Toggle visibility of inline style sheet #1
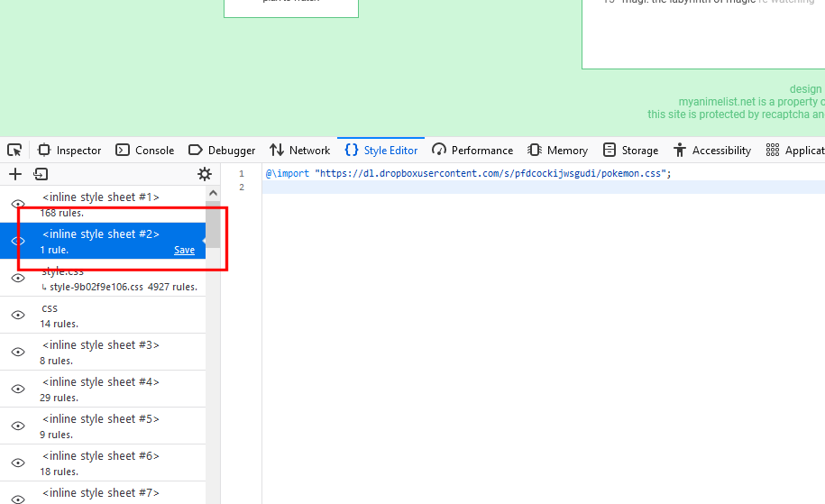 pos(18,204)
